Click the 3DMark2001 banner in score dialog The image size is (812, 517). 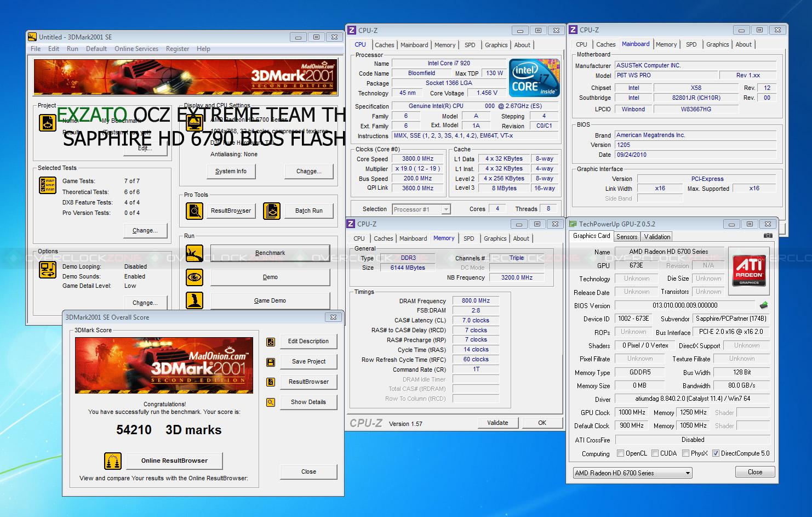pos(164,365)
